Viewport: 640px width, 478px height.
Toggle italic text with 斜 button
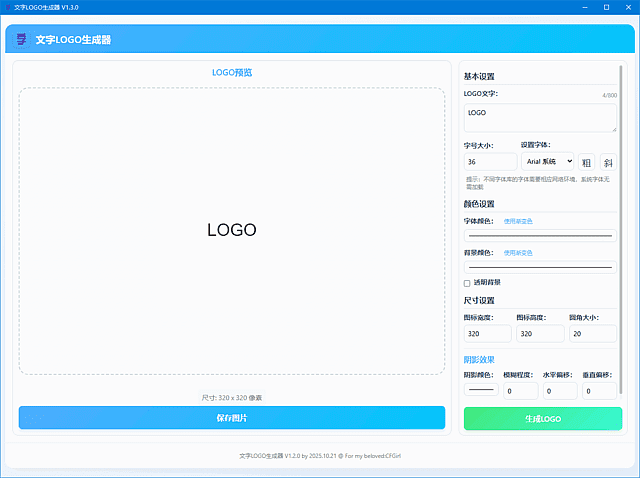607,161
